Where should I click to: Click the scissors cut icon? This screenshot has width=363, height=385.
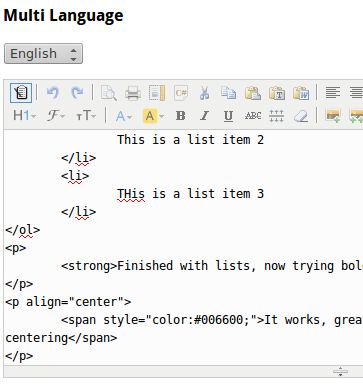(x=204, y=93)
